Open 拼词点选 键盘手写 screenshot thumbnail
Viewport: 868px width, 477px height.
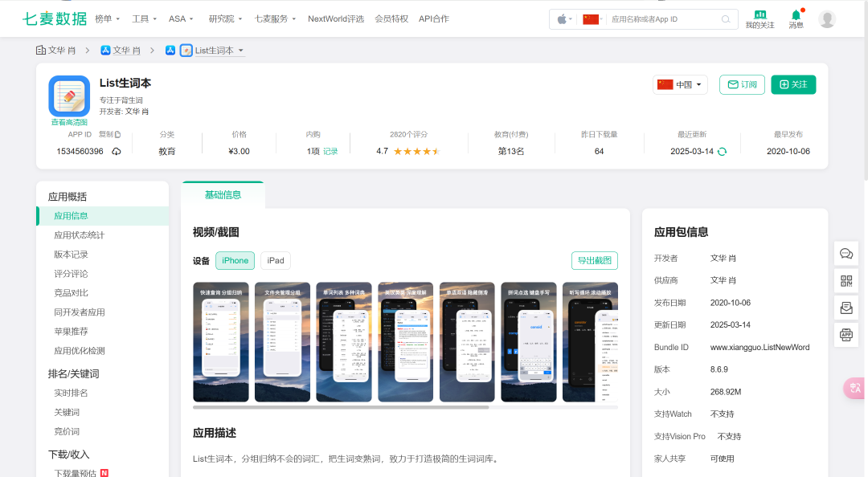pos(529,342)
